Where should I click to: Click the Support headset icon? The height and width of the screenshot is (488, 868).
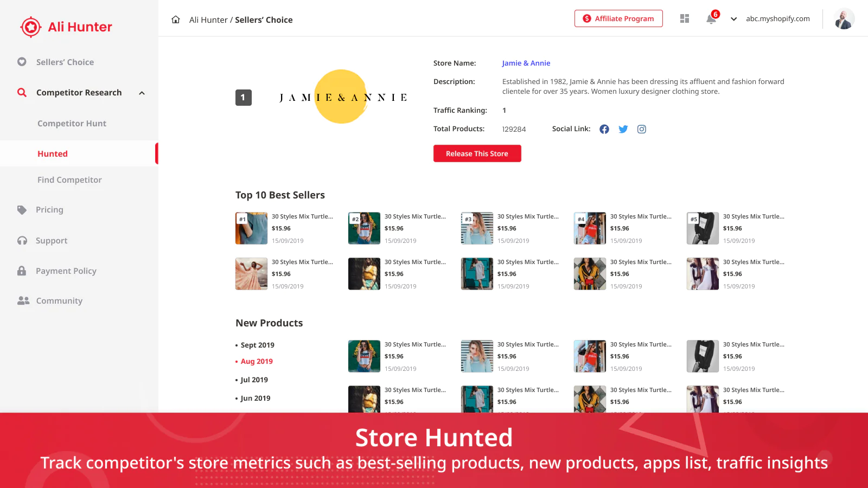(x=22, y=241)
